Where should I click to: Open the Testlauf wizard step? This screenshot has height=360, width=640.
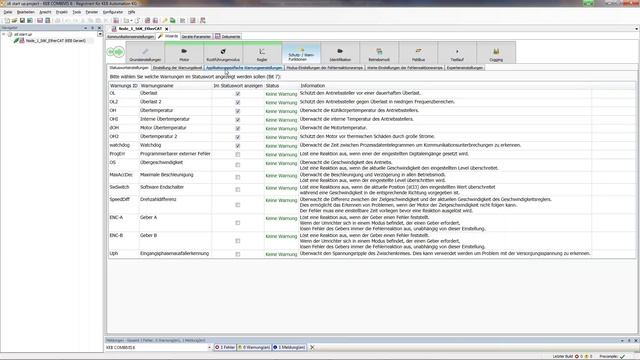coord(457,53)
